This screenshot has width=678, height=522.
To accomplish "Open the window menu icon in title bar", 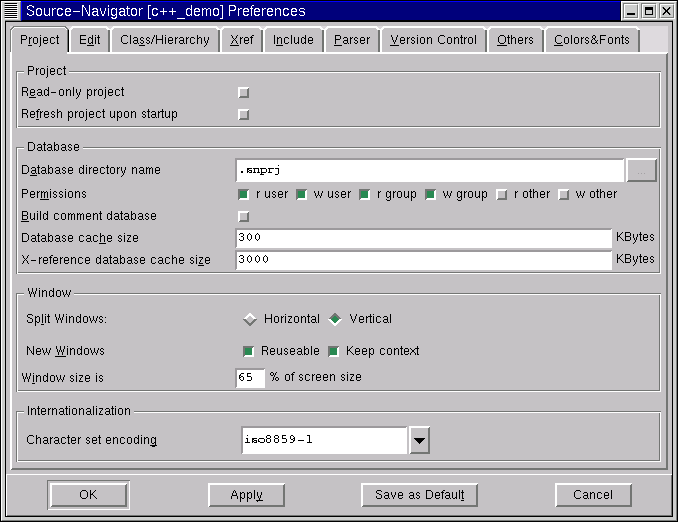I will click(x=11, y=11).
